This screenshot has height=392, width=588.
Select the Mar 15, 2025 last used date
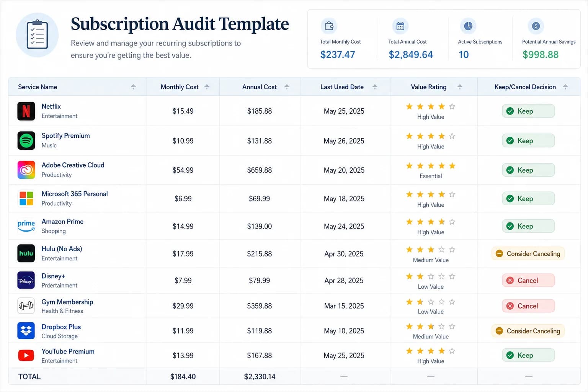tap(344, 306)
